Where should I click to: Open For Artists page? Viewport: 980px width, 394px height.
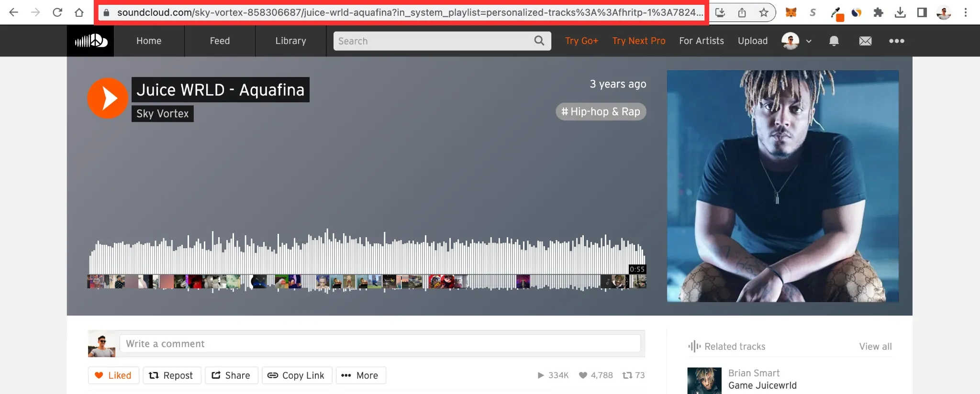pos(702,41)
